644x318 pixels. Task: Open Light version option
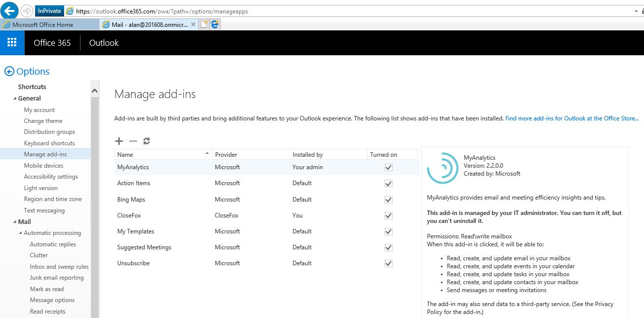tap(41, 188)
